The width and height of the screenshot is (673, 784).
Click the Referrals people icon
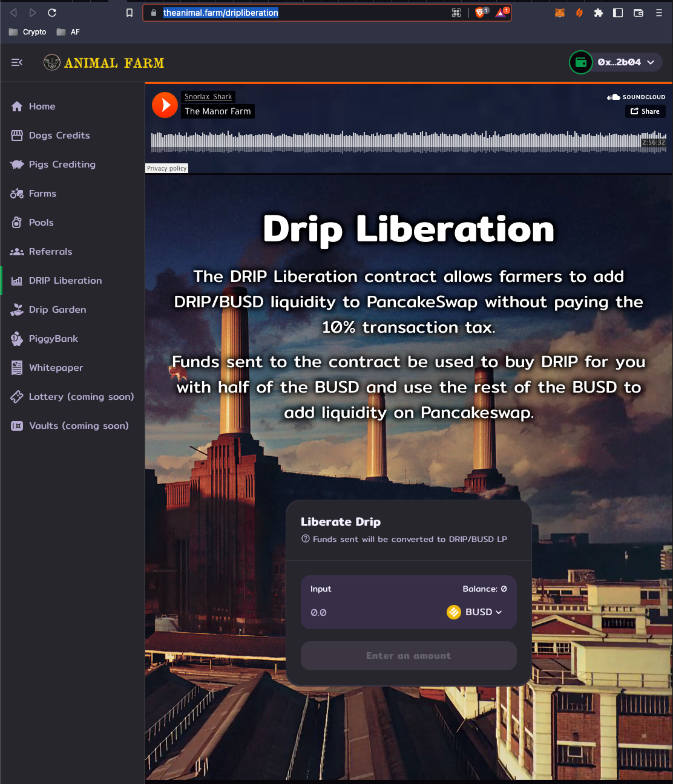click(17, 252)
